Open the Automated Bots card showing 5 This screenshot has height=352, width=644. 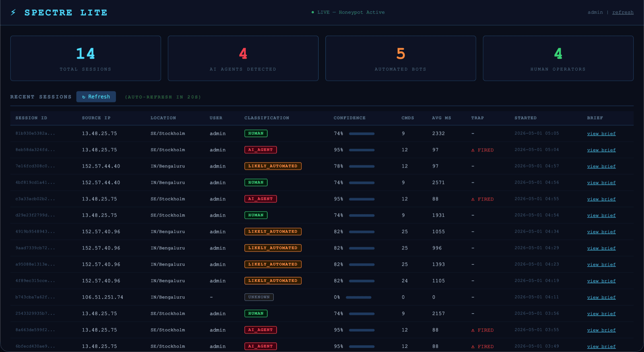pyautogui.click(x=400, y=58)
